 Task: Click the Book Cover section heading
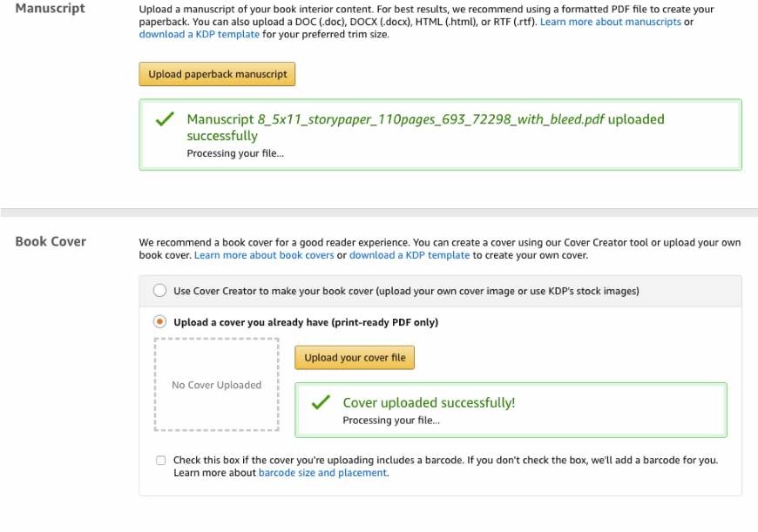coord(51,241)
